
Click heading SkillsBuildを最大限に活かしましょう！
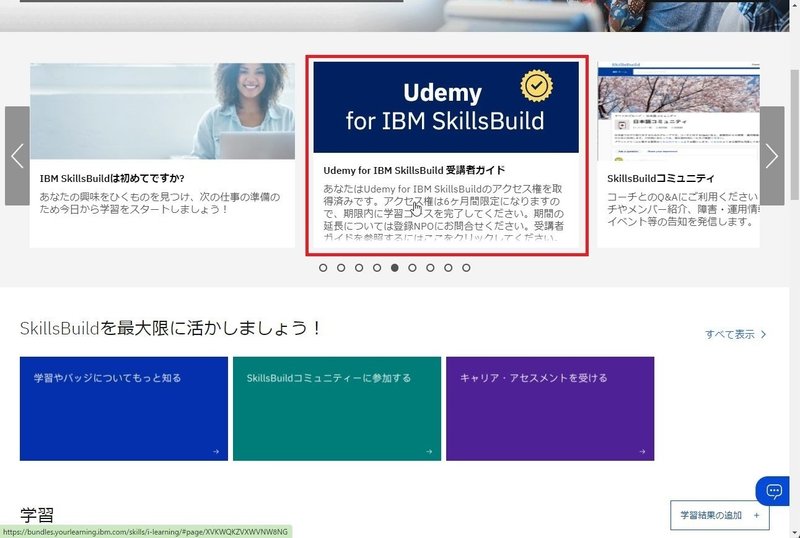coord(171,328)
